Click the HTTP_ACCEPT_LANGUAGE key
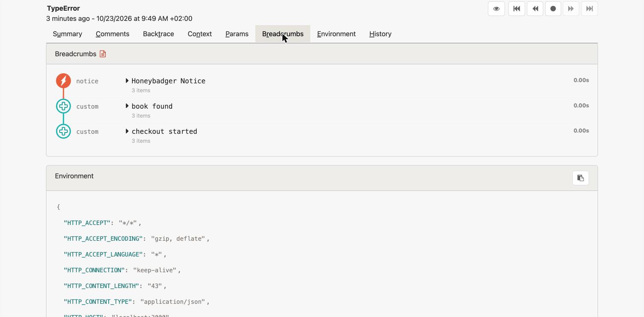The width and height of the screenshot is (644, 317). [x=103, y=254]
